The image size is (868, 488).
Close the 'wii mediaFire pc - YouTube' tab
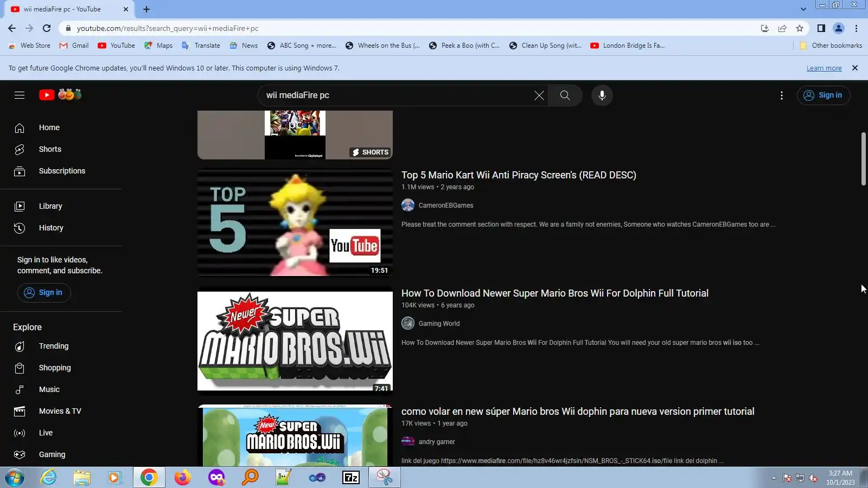(126, 9)
